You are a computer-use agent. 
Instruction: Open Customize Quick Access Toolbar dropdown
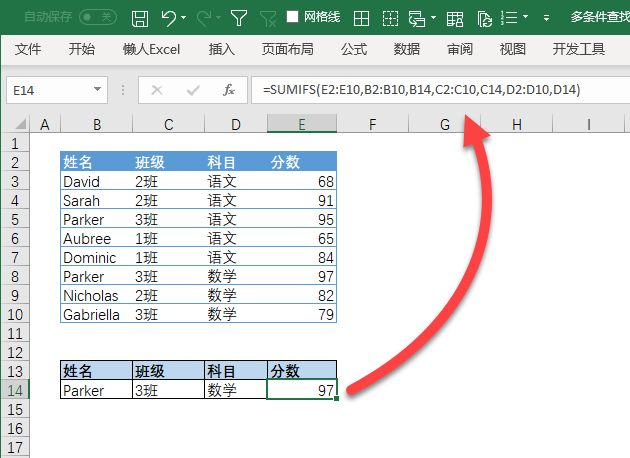pyautogui.click(x=546, y=18)
